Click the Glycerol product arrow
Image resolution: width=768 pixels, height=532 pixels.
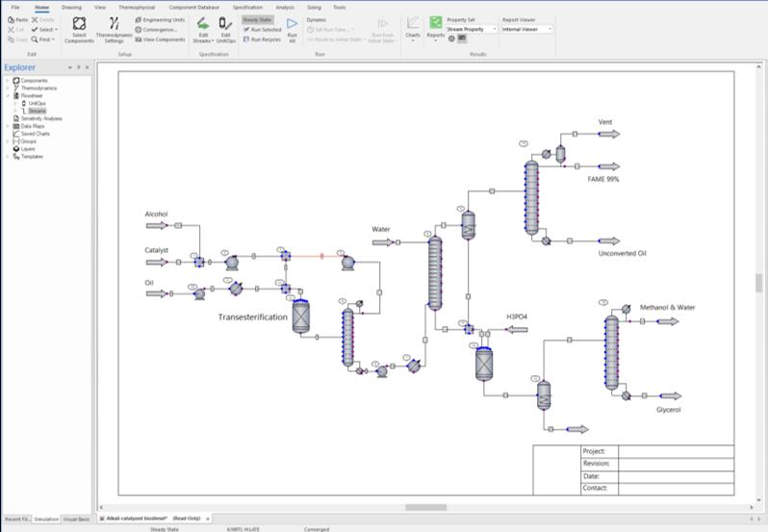[671, 396]
